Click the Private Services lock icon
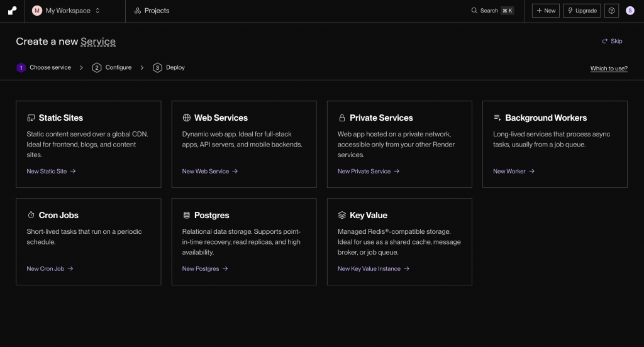644x347 pixels. click(x=342, y=118)
